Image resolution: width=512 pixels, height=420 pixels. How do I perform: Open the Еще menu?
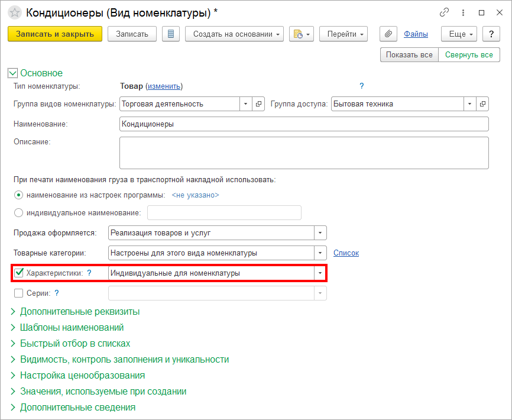pos(459,34)
